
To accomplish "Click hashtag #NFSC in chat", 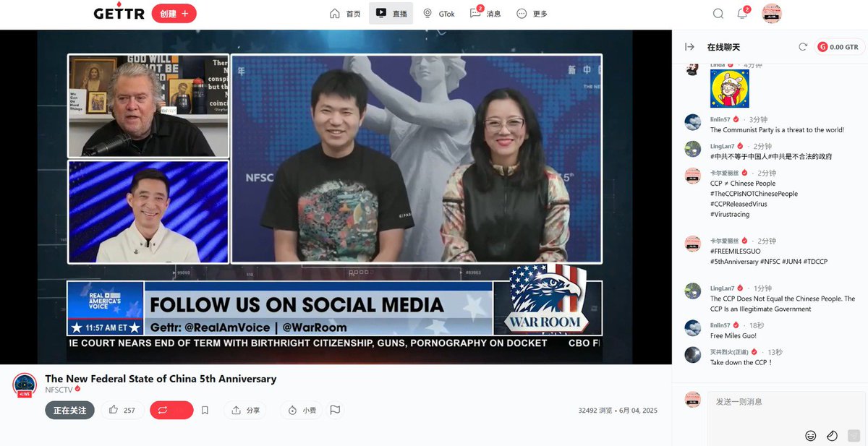I will (770, 262).
